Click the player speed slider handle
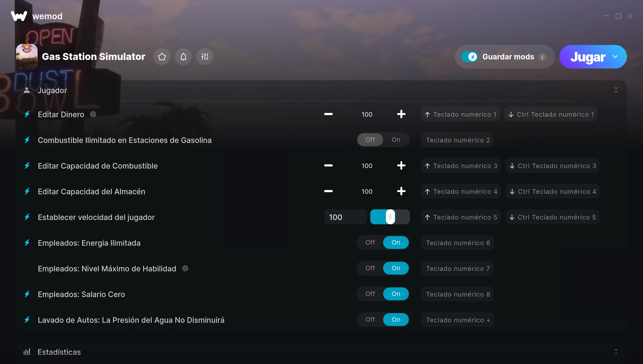Image resolution: width=643 pixels, height=364 pixels. tap(390, 217)
